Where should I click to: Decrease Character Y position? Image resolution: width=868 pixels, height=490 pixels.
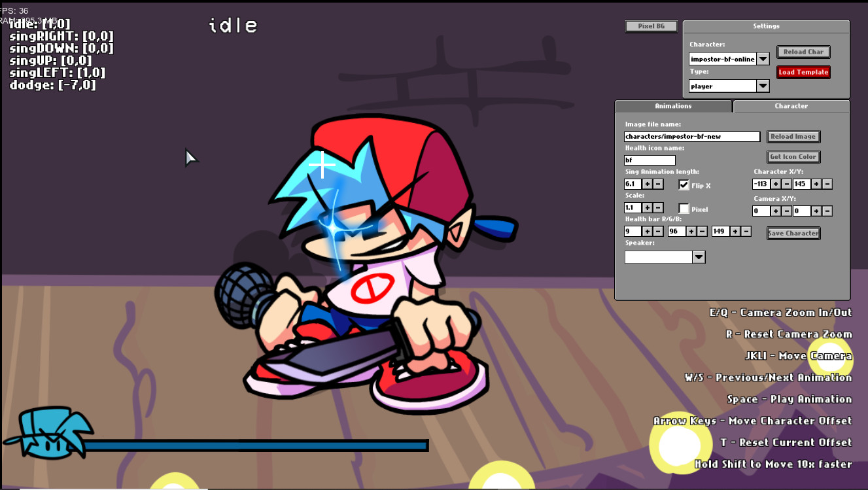tap(827, 184)
